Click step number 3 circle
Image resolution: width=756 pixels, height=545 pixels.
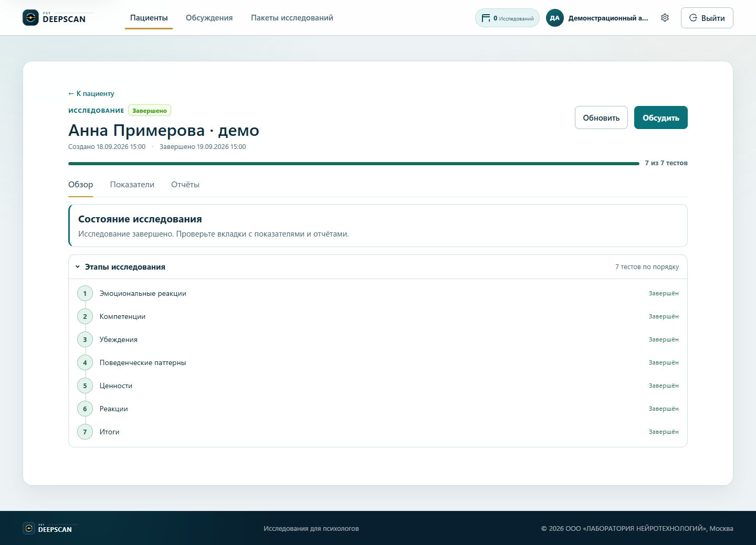tap(85, 340)
